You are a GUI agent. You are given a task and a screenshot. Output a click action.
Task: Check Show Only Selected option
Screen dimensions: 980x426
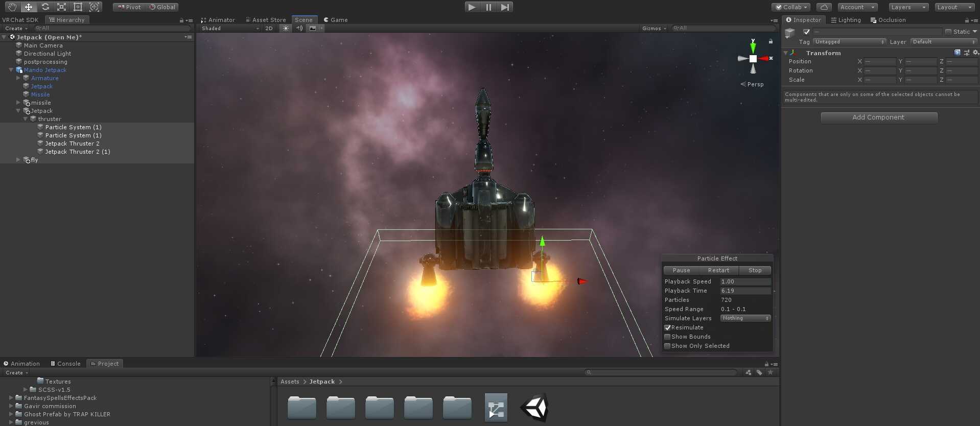click(x=667, y=346)
